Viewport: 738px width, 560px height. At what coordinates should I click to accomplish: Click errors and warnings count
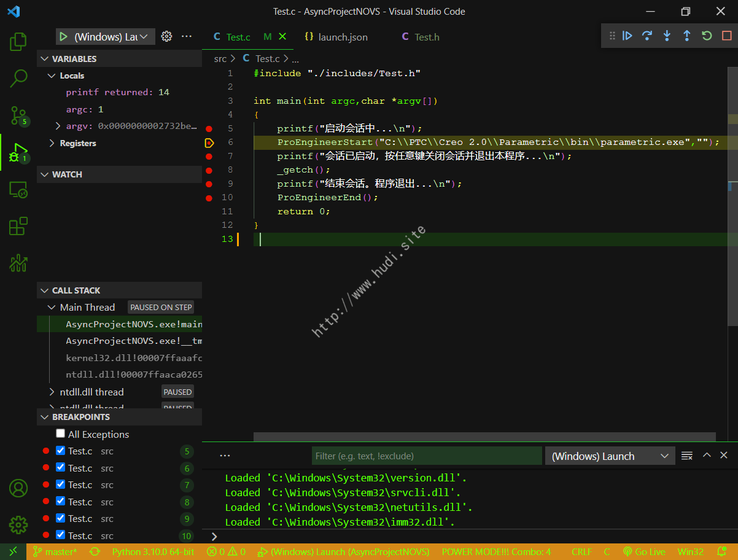226,551
